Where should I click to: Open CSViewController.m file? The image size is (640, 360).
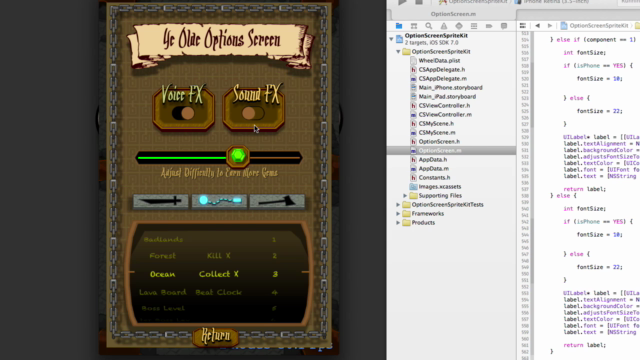pos(444,114)
